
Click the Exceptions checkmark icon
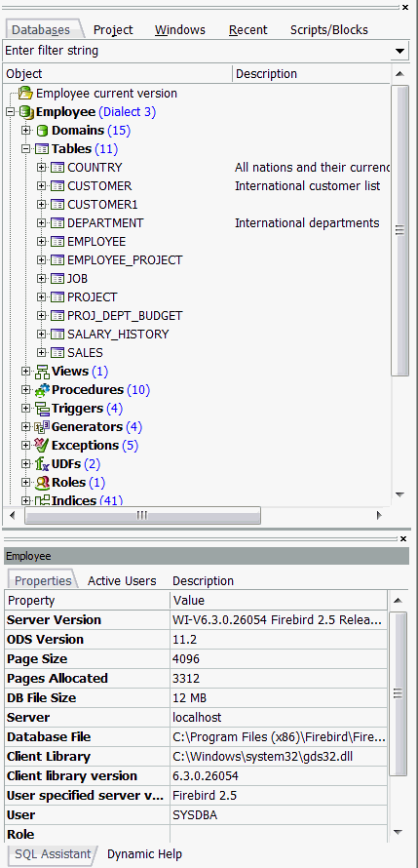point(42,445)
